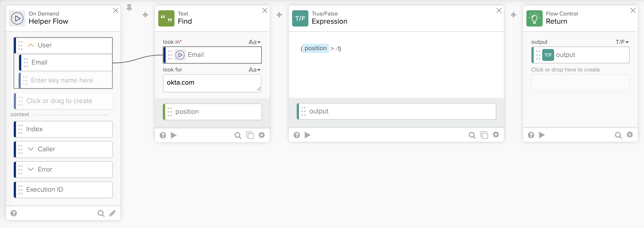
Task: Click the Enter key name here field
Action: coord(66,80)
